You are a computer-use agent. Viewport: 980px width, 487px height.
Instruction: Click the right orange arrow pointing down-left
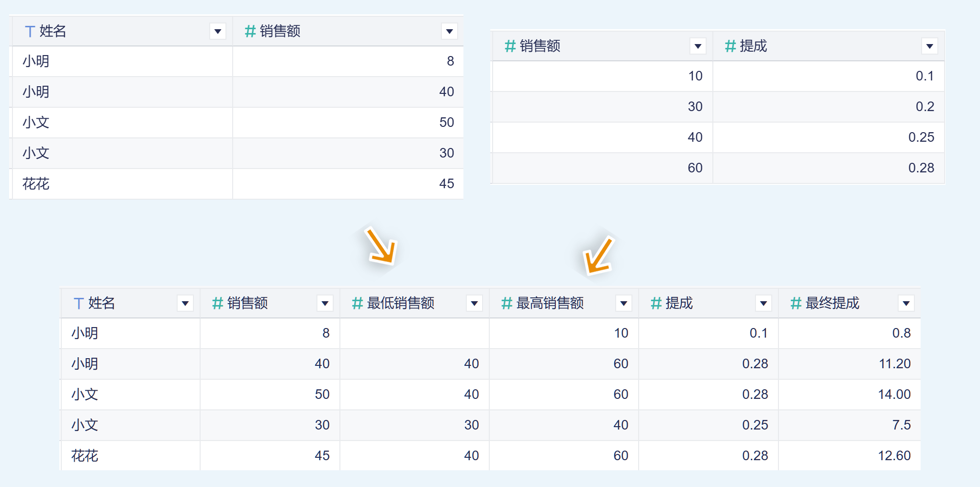click(x=598, y=255)
